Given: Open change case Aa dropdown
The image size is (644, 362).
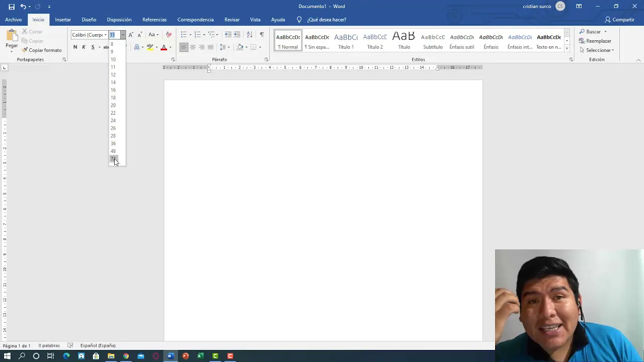Looking at the screenshot, I should (153, 35).
